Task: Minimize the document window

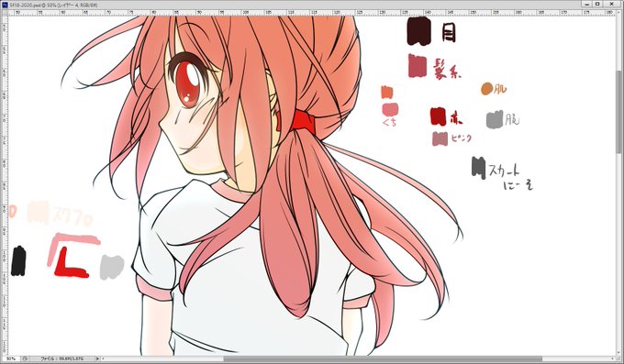Action: (x=587, y=4)
